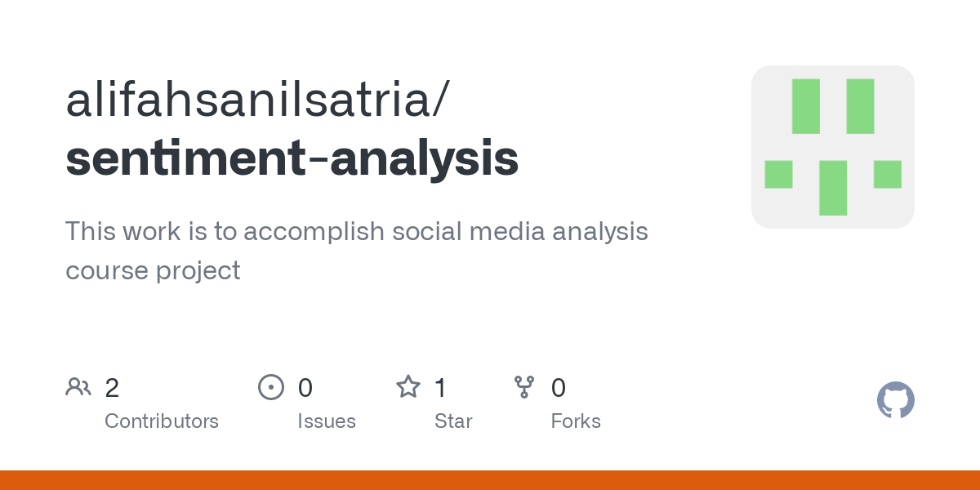
Task: Click the Forks branch icon
Action: 524,387
